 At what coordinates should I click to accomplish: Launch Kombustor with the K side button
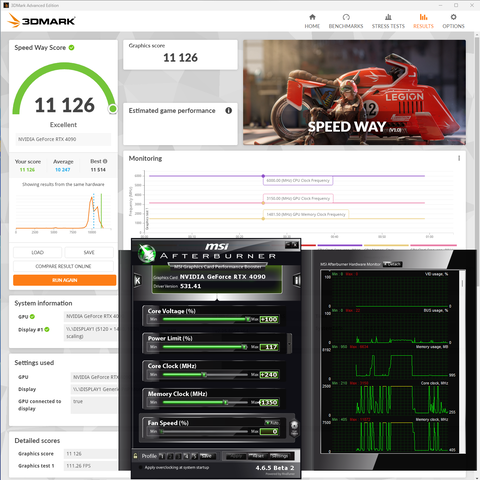(137, 280)
